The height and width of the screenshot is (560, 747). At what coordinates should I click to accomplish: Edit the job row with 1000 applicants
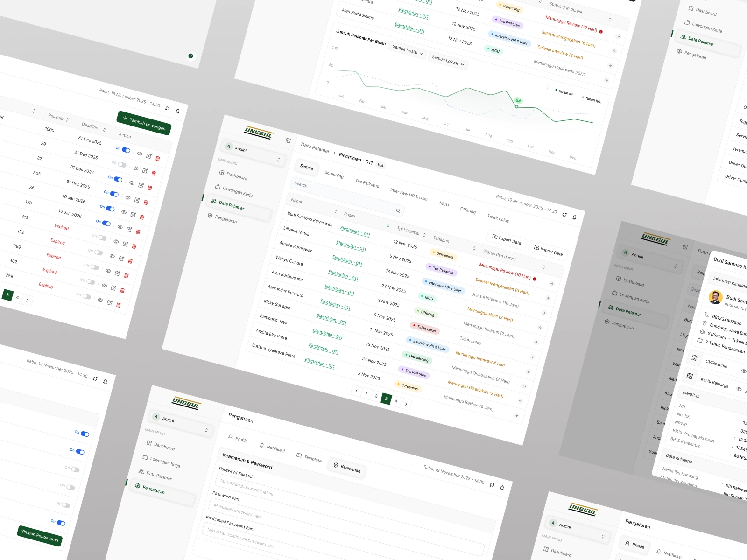tap(149, 156)
